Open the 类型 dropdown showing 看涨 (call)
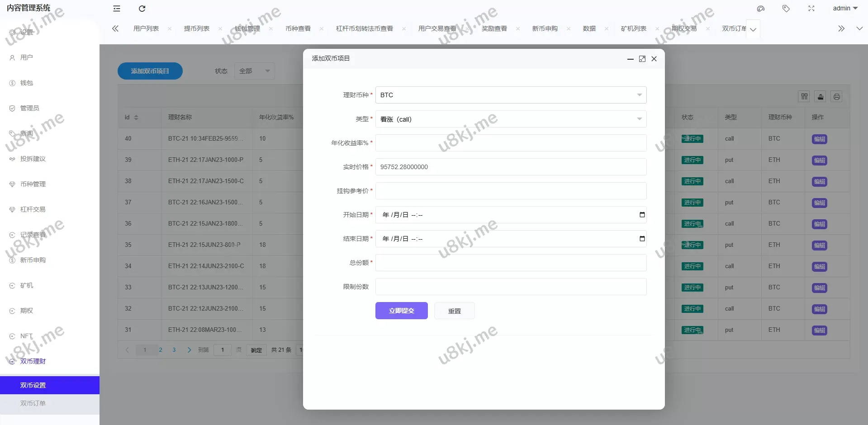 [x=510, y=119]
